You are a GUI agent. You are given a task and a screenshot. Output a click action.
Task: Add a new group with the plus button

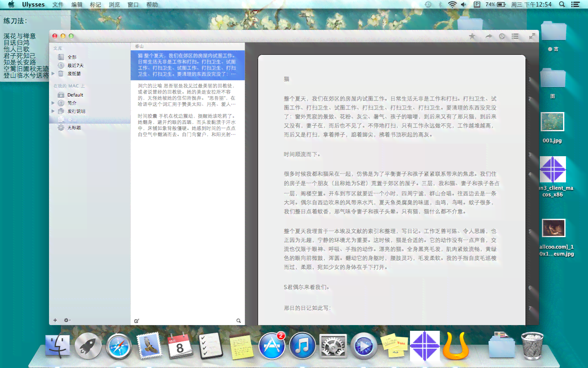55,320
